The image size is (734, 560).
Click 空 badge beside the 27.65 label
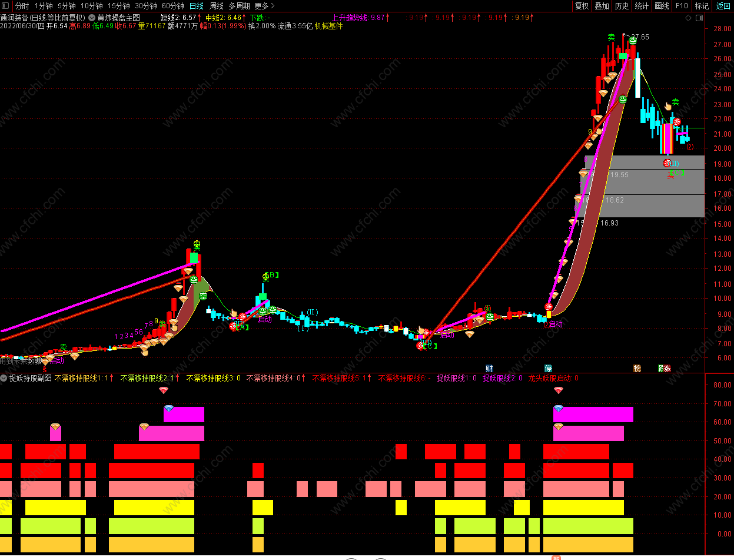point(633,41)
